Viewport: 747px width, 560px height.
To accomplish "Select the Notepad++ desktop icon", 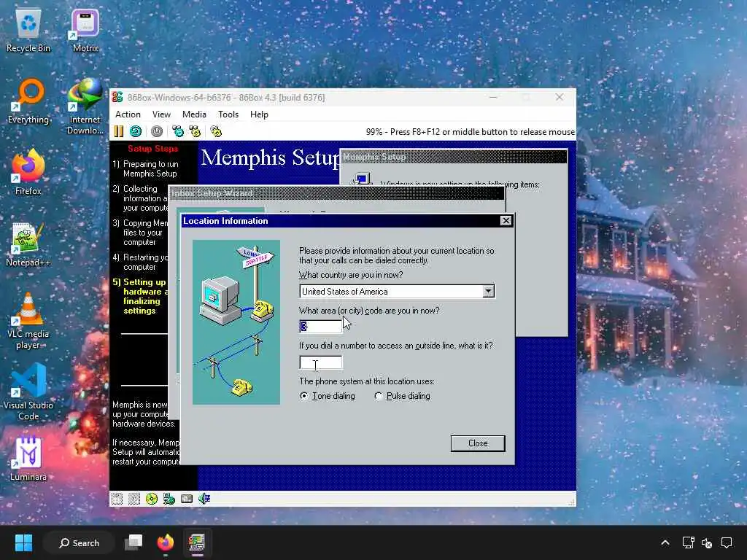I will 28,245.
